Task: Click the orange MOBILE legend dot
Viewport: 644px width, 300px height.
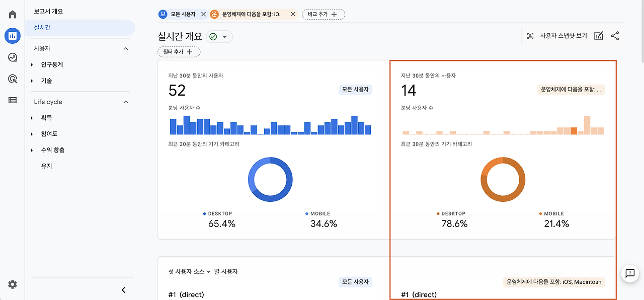Action: pos(540,214)
